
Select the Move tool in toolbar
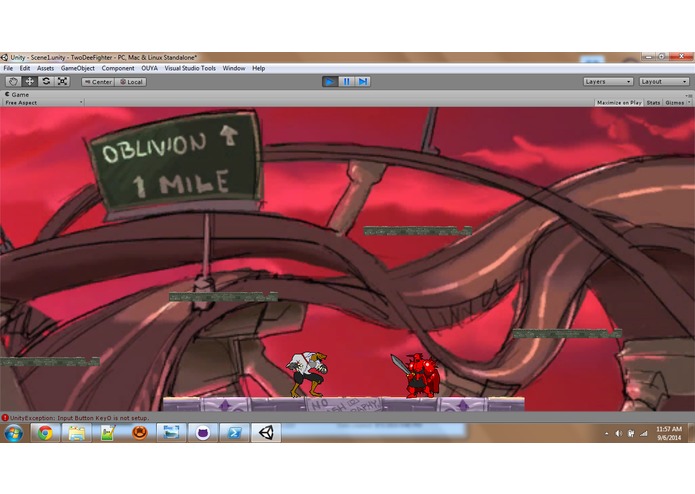(30, 82)
